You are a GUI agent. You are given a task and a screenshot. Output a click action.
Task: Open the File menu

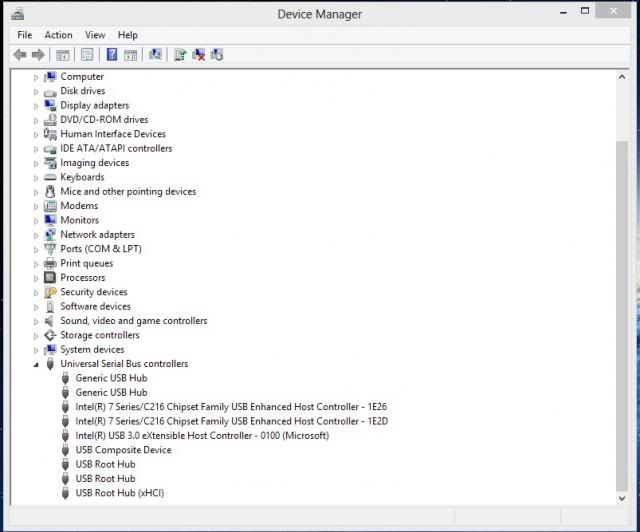point(24,35)
